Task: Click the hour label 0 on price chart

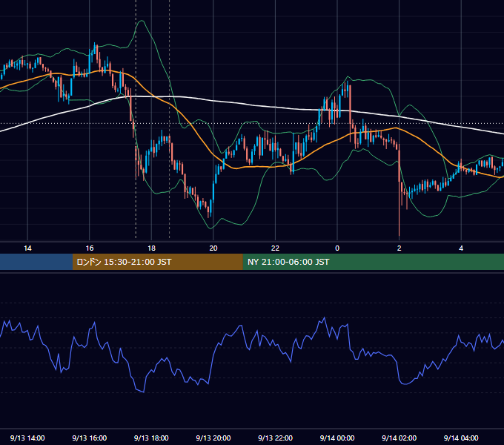Action: click(x=337, y=248)
